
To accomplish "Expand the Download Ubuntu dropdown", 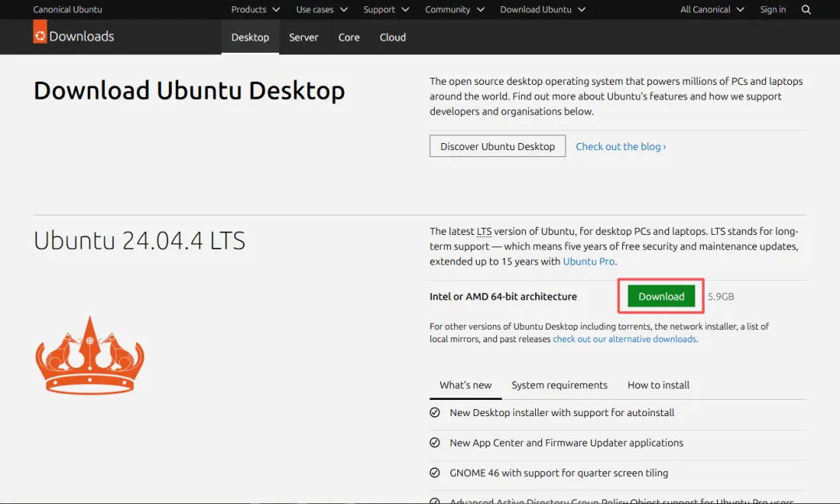I will click(543, 9).
